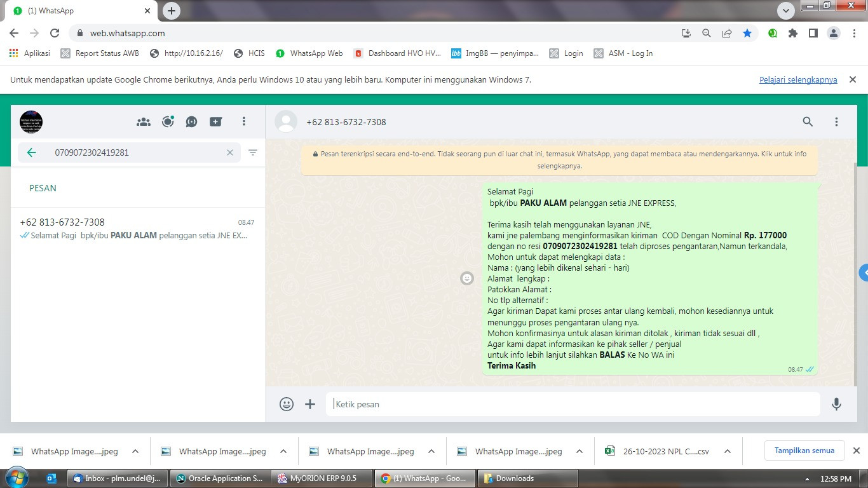Open the Channels icon in WhatsApp header

tap(192, 121)
